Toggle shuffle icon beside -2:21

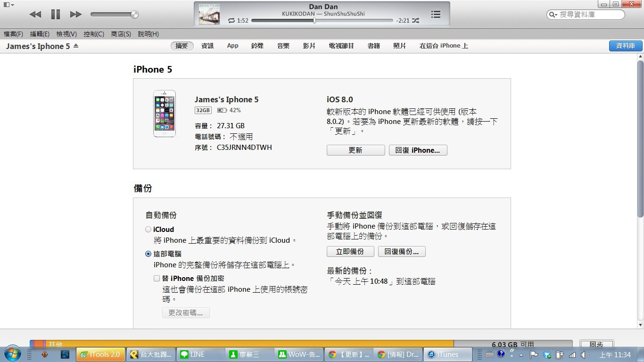(x=415, y=21)
